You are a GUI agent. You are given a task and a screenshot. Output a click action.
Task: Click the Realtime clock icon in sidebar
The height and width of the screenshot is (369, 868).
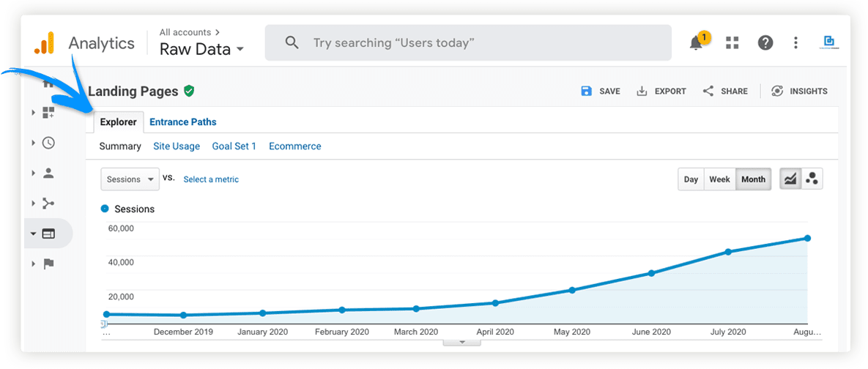point(48,143)
